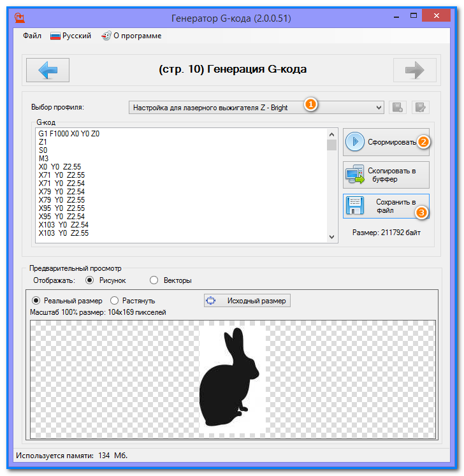The height and width of the screenshot is (476, 464).
Task: Expand the Выбор профиля dropdown
Action: pos(256,108)
